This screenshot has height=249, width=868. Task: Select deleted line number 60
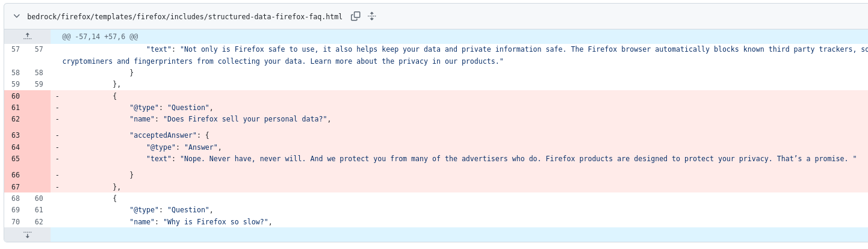[16, 96]
